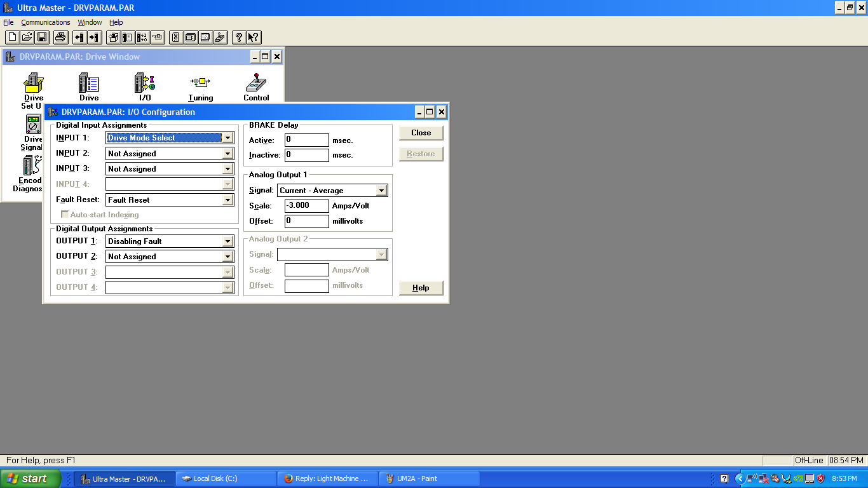Switch to Firefox Reply: Light Machine taskbar button
868x488 pixels.
pyautogui.click(x=327, y=478)
